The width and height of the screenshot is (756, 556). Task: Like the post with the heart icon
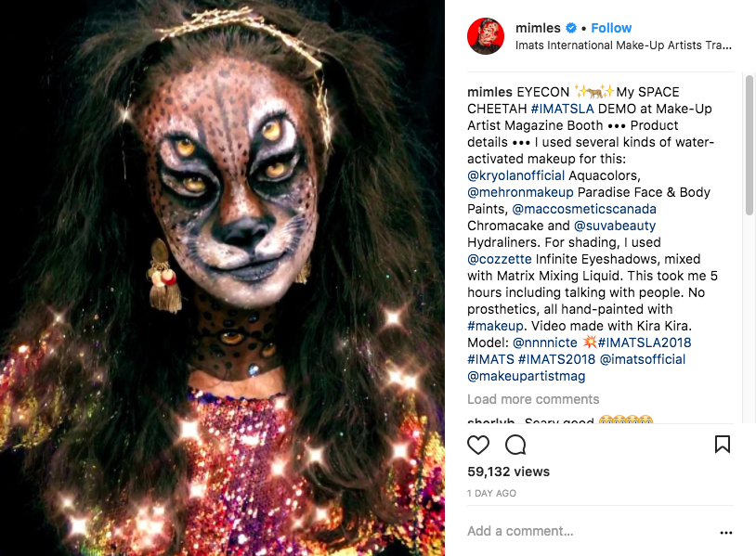(478, 445)
